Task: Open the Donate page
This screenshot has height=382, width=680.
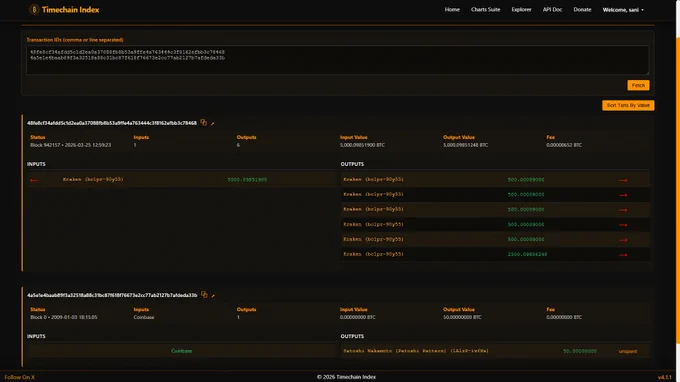Action: 582,10
